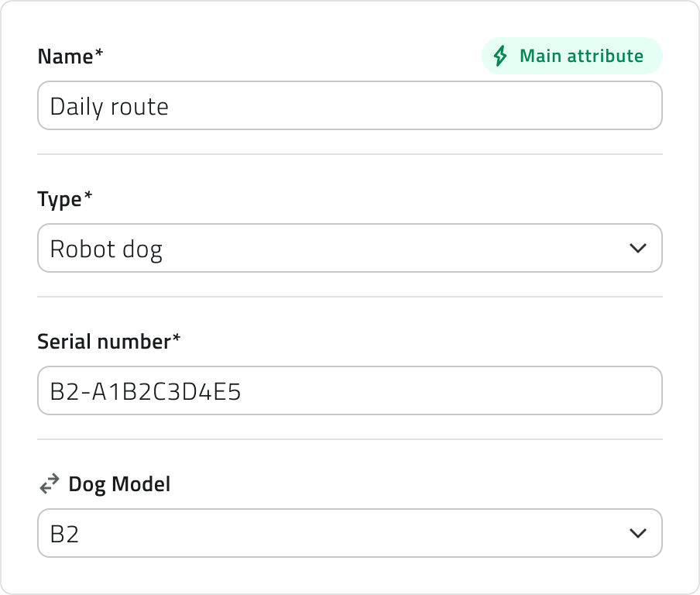This screenshot has height=595, width=700.
Task: Click the chevron arrow in the Dog Model field
Action: pos(637,533)
